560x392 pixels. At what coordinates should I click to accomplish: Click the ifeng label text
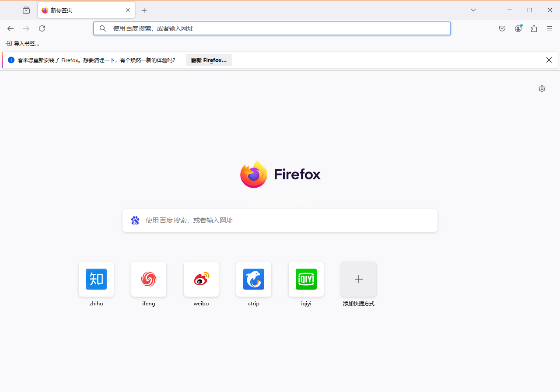149,304
